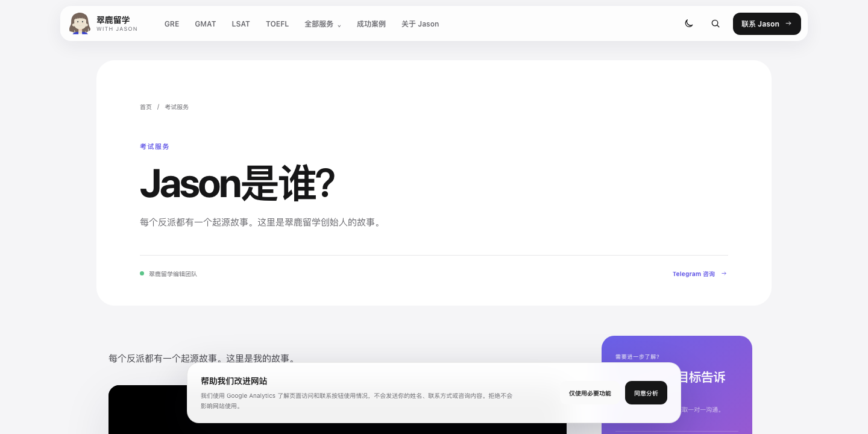Click the Jason是谁? heading
The image size is (868, 434).
[237, 184]
